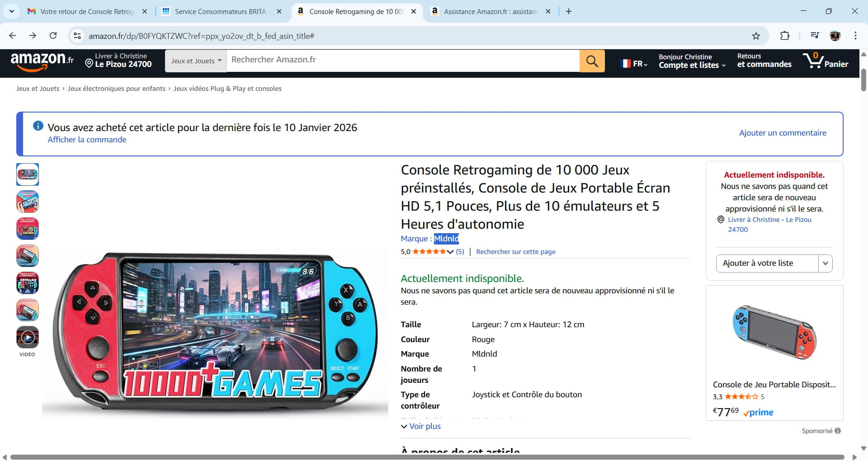Open the browser extensions puzzle icon

click(x=785, y=36)
